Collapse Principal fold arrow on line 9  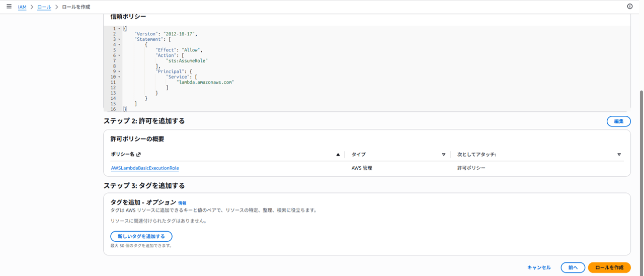[119, 72]
